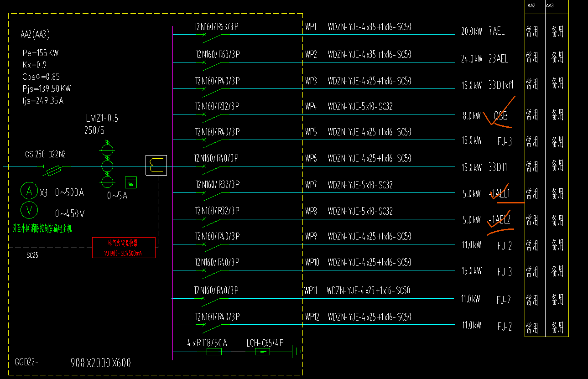Select the 7AEL load name

click(496, 31)
